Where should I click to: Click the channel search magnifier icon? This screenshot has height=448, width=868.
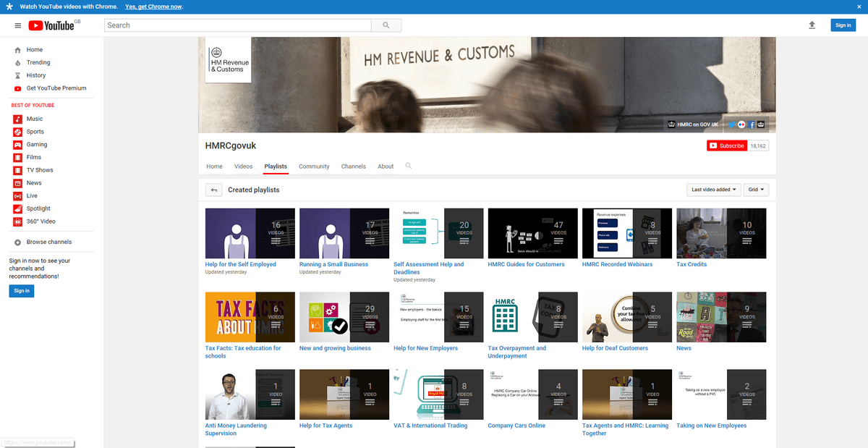pyautogui.click(x=409, y=166)
